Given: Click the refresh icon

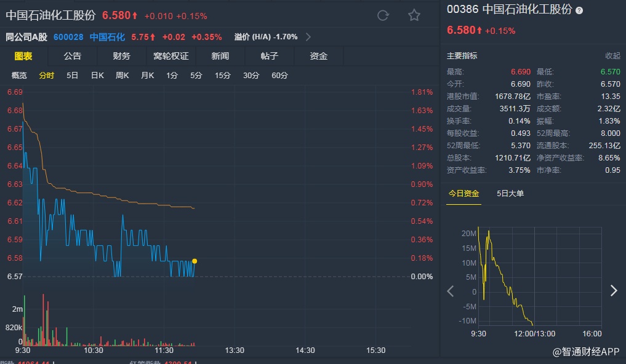Looking at the screenshot, I should point(383,15).
